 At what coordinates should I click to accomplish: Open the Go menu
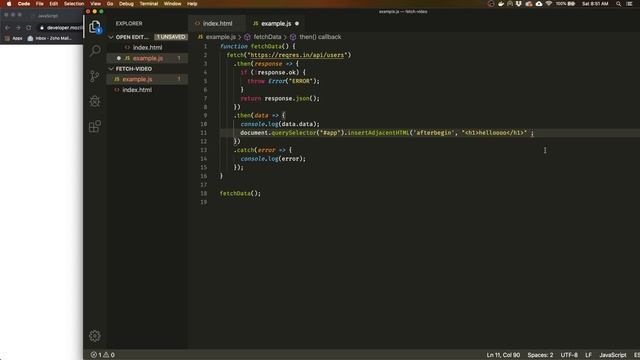[110, 4]
